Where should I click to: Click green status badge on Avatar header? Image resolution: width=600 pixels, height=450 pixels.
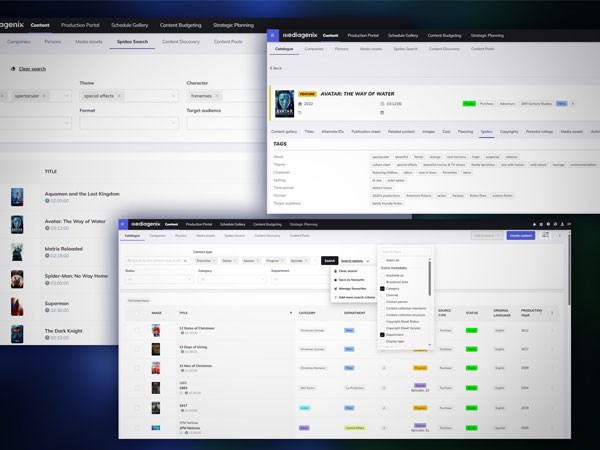click(x=469, y=104)
